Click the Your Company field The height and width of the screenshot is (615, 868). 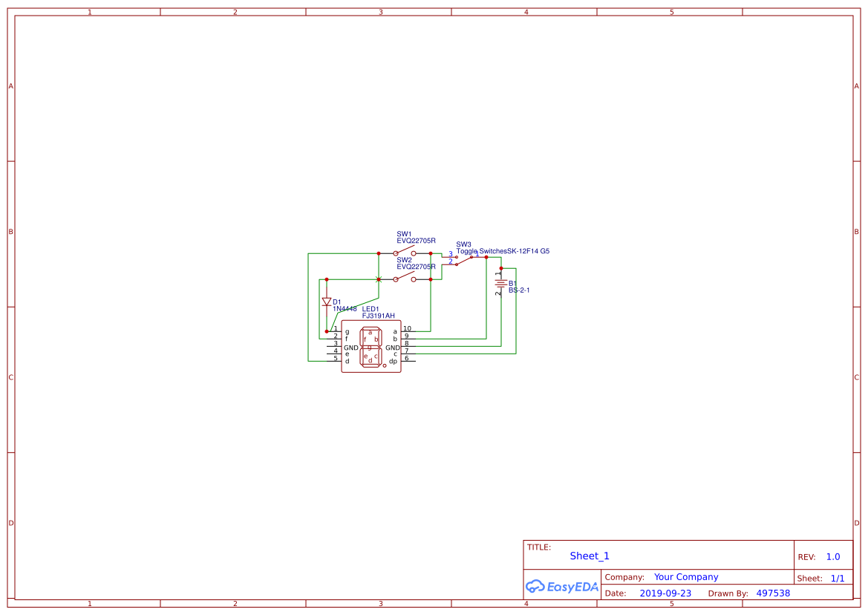pos(686,577)
